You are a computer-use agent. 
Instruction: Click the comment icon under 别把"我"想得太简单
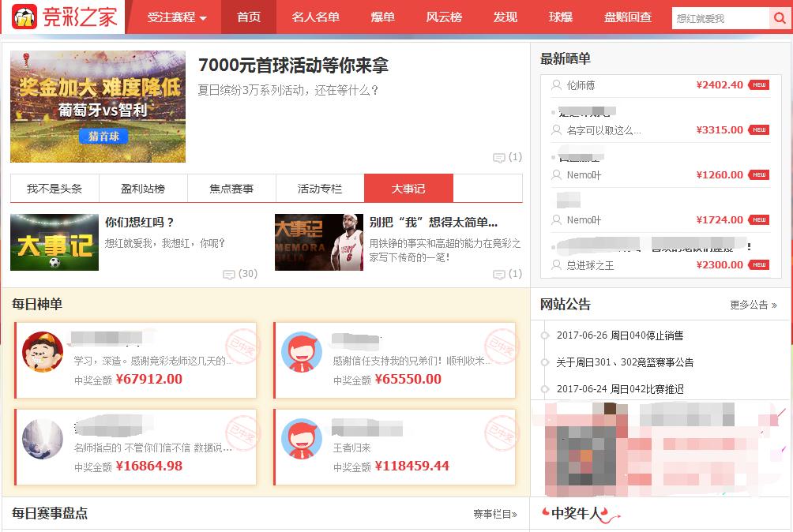[498, 274]
